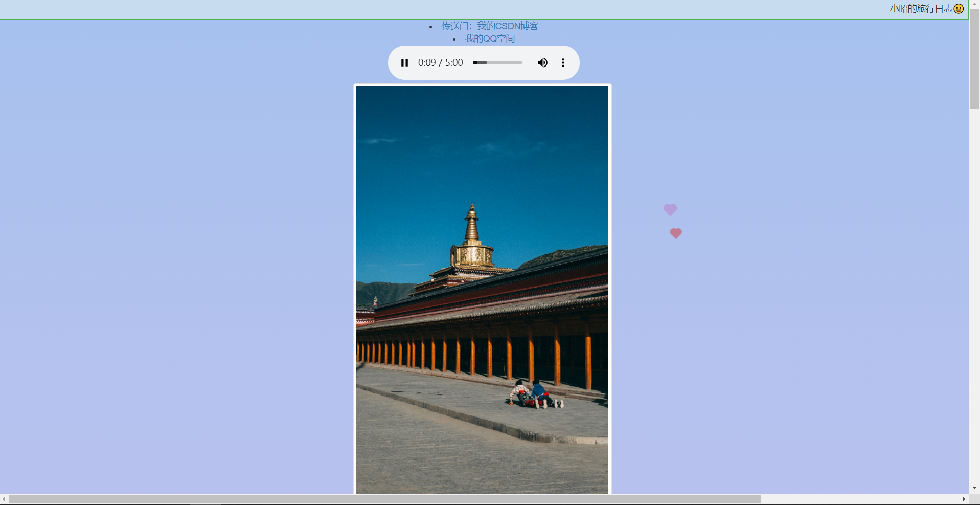Click the temple photo

pyautogui.click(x=482, y=290)
